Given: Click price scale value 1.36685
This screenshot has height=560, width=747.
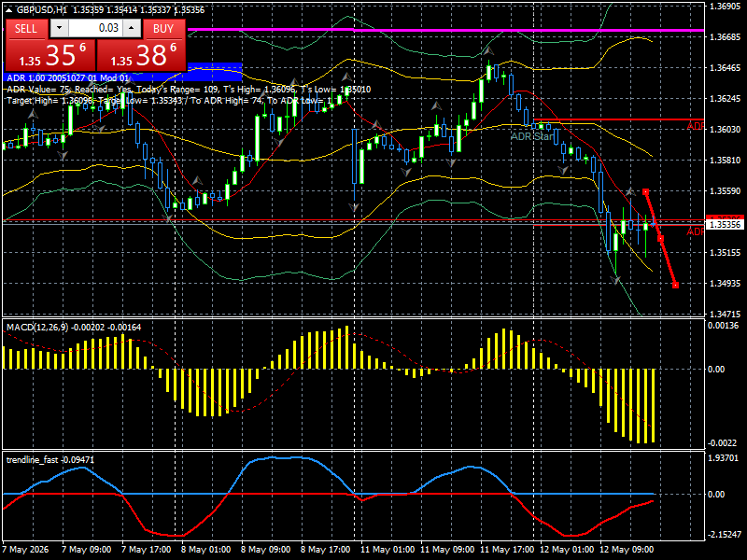Looking at the screenshot, I should point(725,37).
